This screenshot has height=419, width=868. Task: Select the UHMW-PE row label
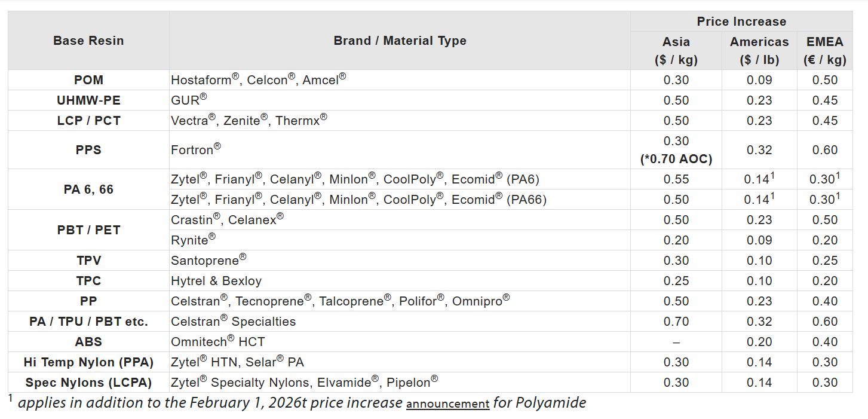88,100
